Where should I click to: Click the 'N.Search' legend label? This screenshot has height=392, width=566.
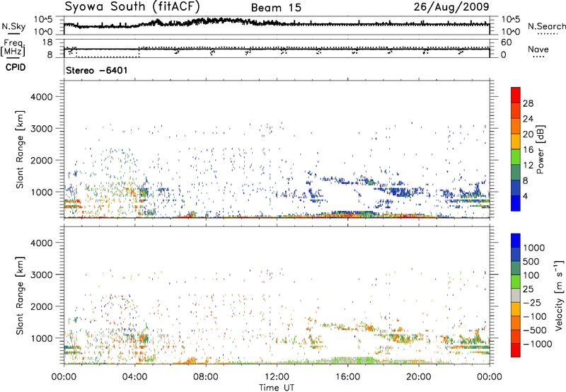pos(546,26)
